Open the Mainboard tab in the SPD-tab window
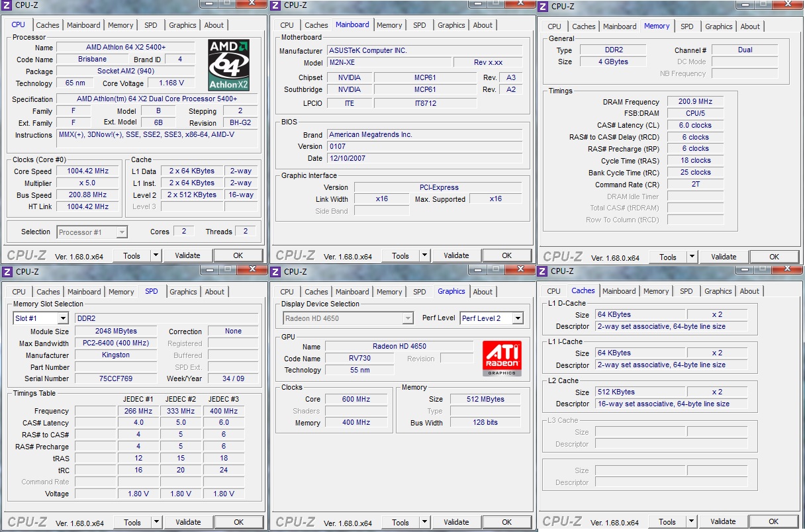The image size is (805, 532). point(84,292)
